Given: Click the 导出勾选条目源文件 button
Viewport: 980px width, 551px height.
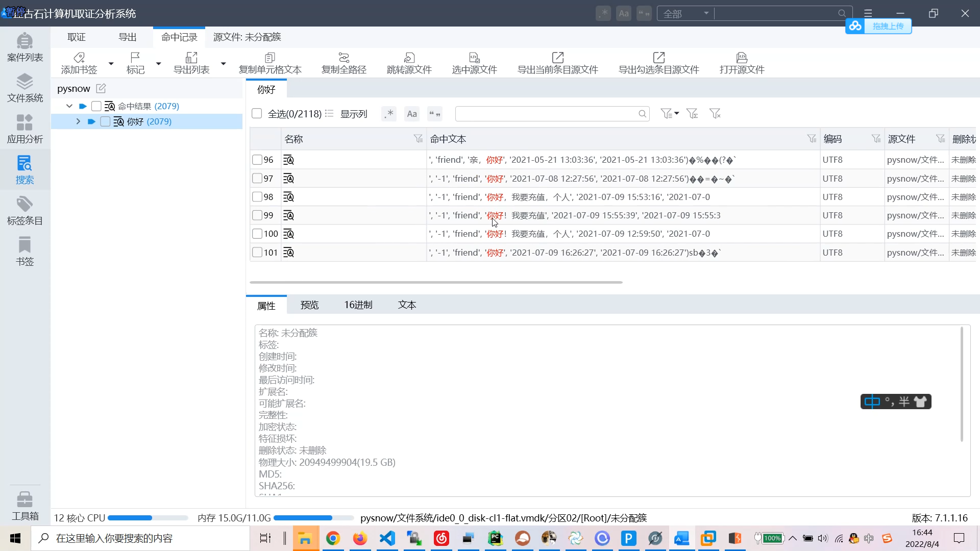Looking at the screenshot, I should click(x=658, y=62).
